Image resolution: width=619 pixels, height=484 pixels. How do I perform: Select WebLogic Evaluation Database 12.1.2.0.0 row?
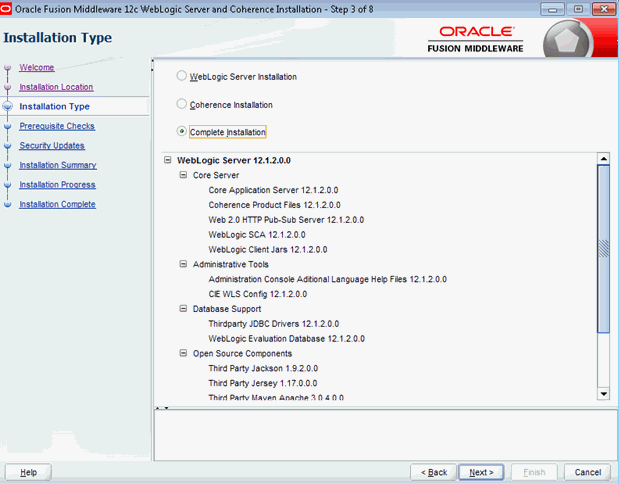coord(287,339)
